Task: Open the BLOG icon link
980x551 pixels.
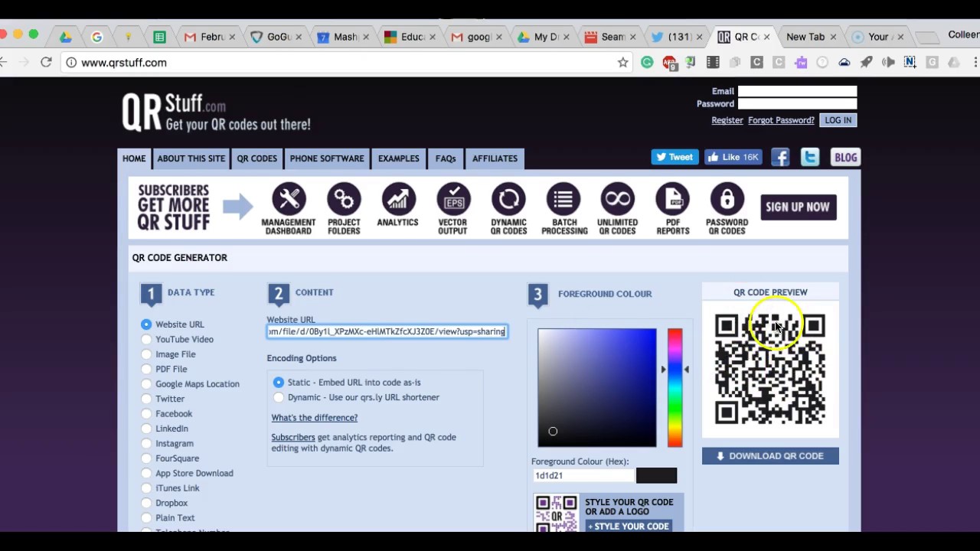Action: (846, 157)
